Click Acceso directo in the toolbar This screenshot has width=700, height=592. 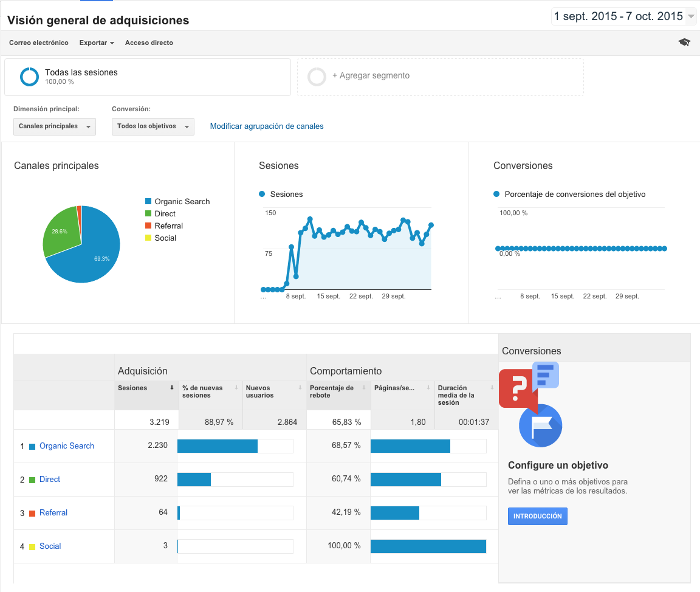[x=149, y=43]
